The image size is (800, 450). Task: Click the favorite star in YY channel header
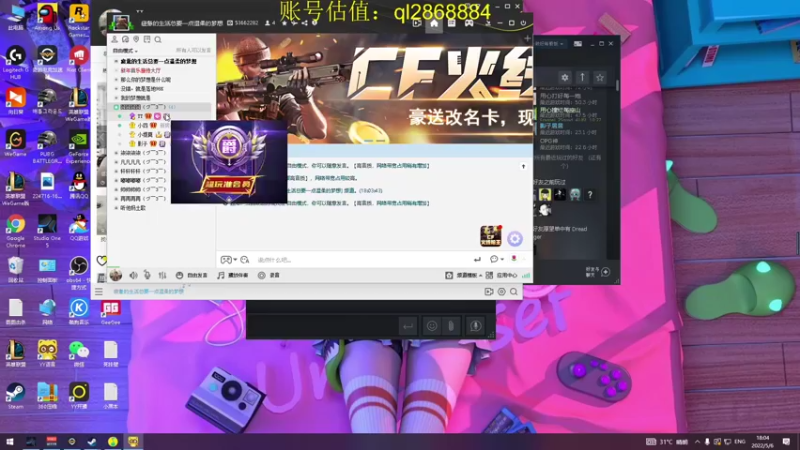[x=284, y=23]
